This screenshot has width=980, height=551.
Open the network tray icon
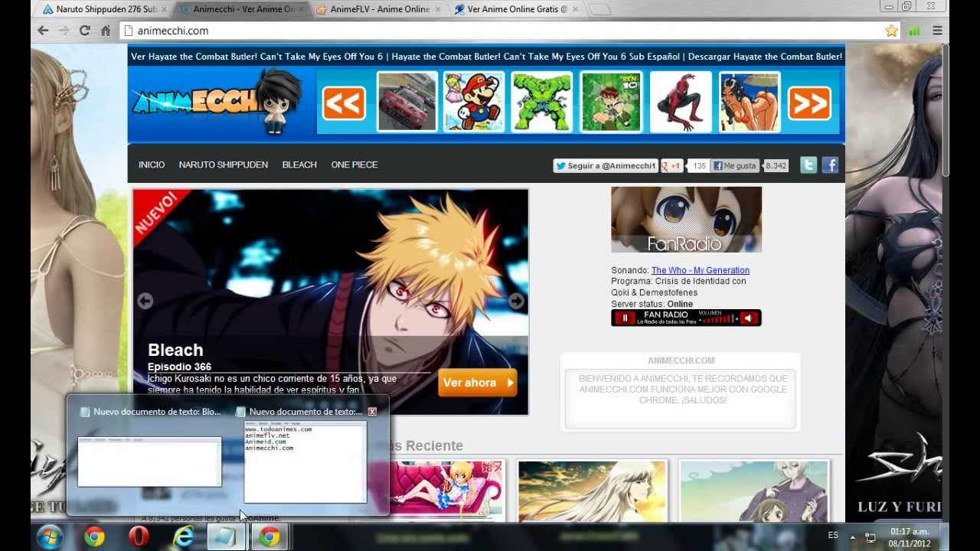(x=871, y=537)
